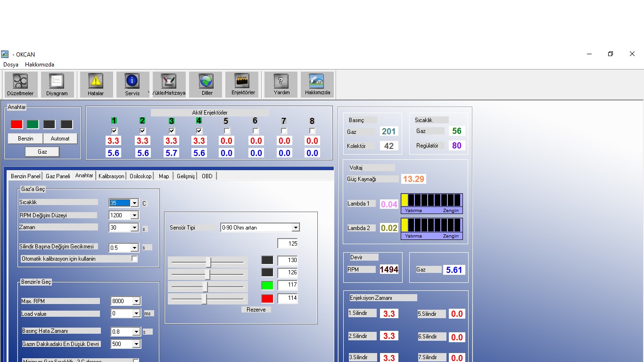The height and width of the screenshot is (362, 644).
Task: Open the Yükle/Hafızaya toolbar icon
Action: pos(168,84)
